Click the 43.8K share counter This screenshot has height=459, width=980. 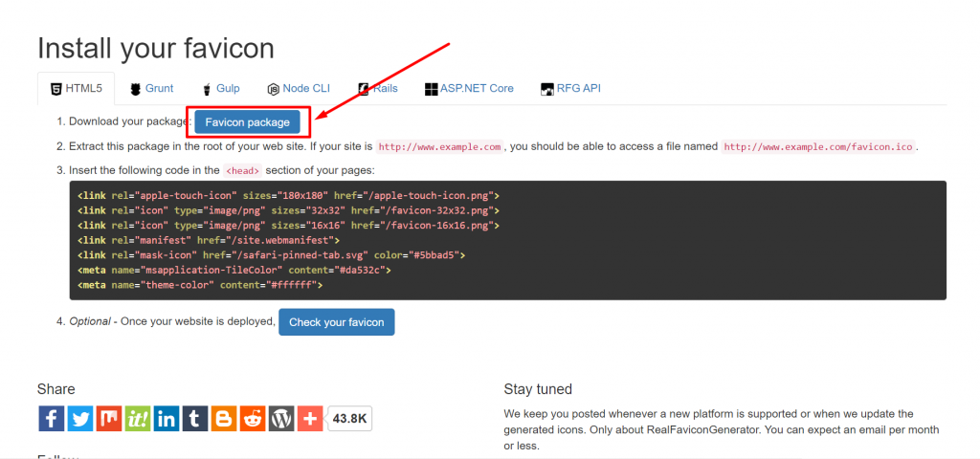tap(350, 419)
